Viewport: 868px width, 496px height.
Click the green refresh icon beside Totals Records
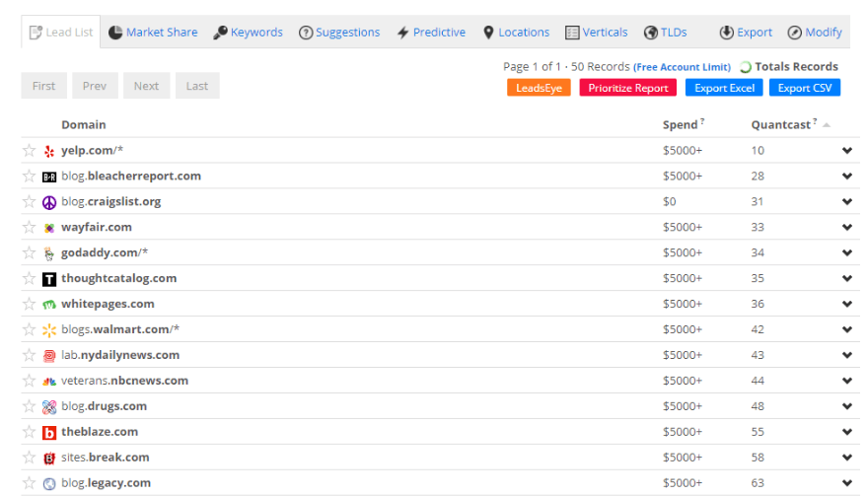(746, 67)
